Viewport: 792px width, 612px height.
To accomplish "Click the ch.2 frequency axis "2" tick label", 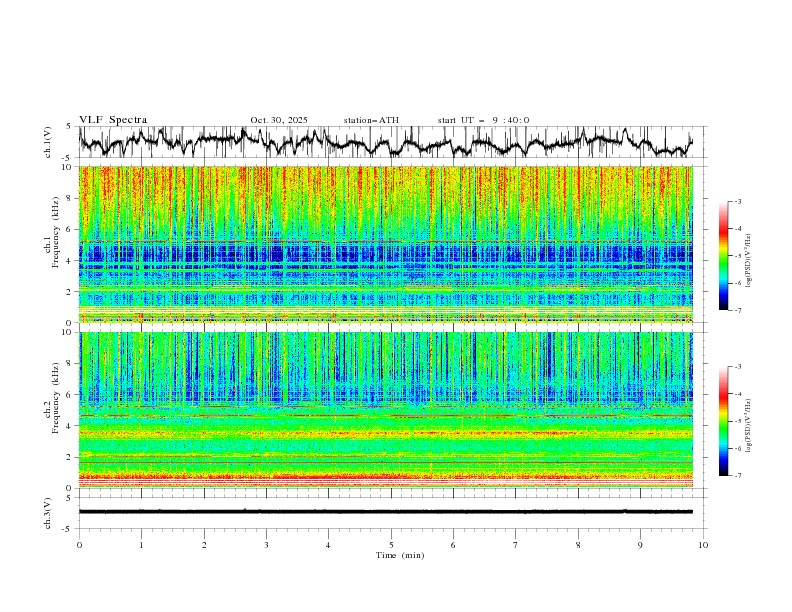I will tap(71, 457).
